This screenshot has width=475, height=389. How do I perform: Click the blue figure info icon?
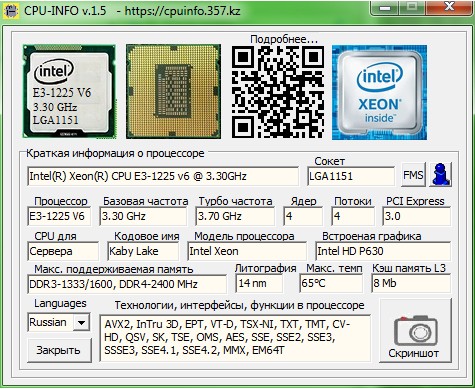[441, 174]
